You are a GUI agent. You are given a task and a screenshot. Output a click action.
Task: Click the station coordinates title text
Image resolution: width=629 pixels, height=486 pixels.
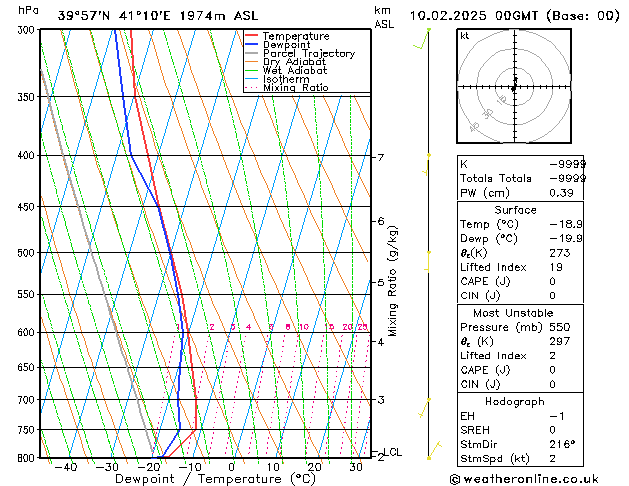tap(158, 16)
